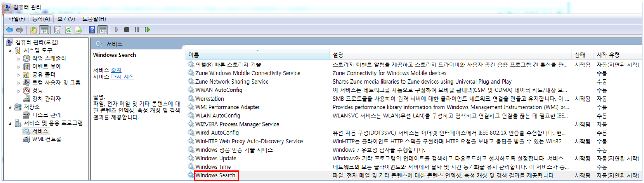
Task: Select WMI 컨트롤 in the tree
Action: click(x=47, y=139)
